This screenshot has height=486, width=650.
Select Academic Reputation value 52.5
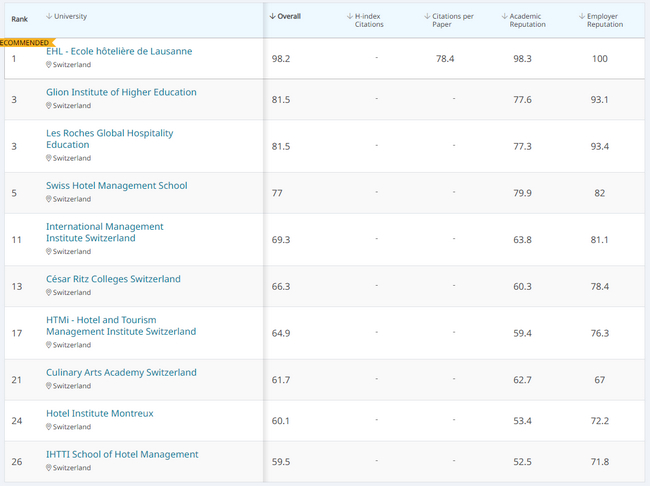click(522, 462)
